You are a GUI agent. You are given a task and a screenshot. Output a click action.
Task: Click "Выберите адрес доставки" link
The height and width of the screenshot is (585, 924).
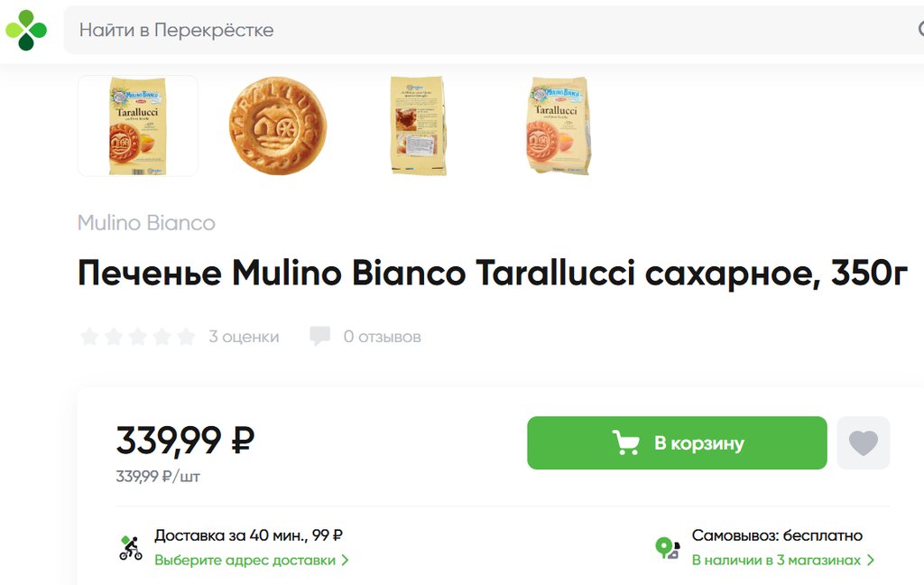point(244,560)
